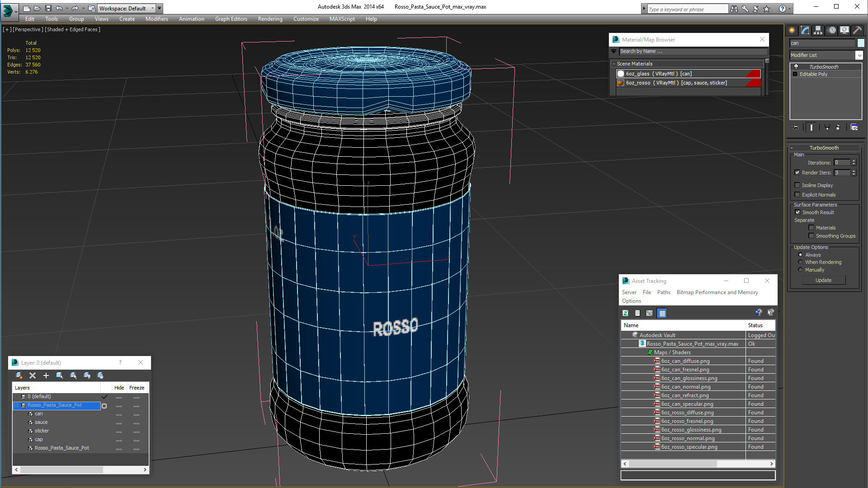Image resolution: width=868 pixels, height=488 pixels.
Task: Open the quick access toolbar customize arrow
Action: [159, 8]
